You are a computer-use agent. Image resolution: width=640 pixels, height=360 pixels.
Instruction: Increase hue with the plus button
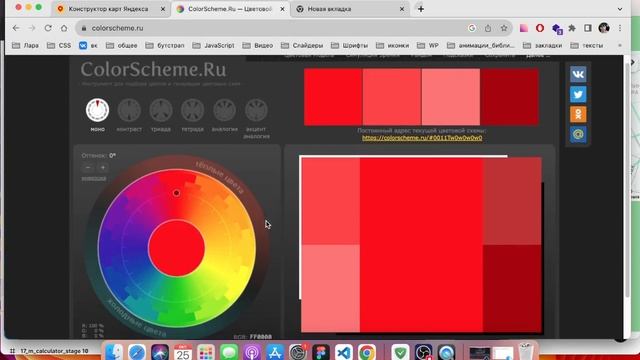click(103, 167)
